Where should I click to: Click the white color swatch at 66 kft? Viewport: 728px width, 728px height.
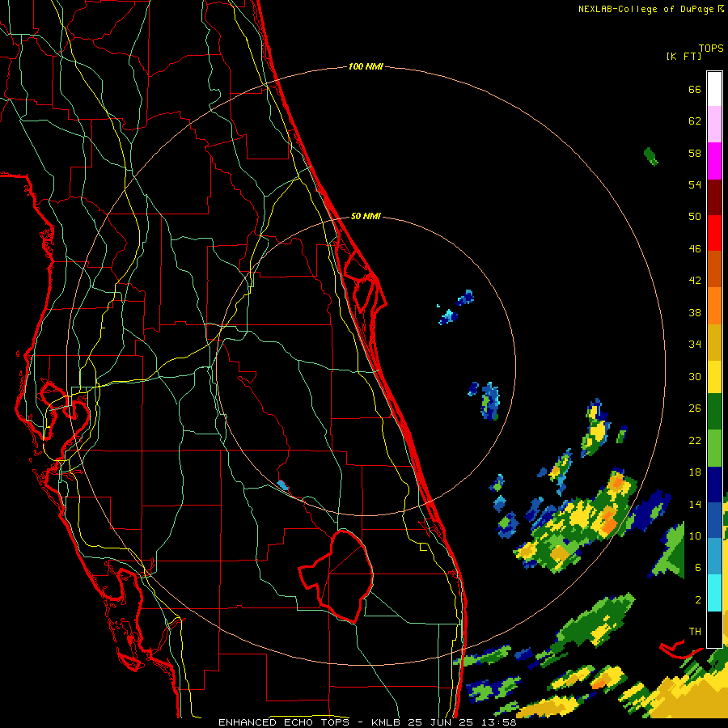[x=714, y=89]
